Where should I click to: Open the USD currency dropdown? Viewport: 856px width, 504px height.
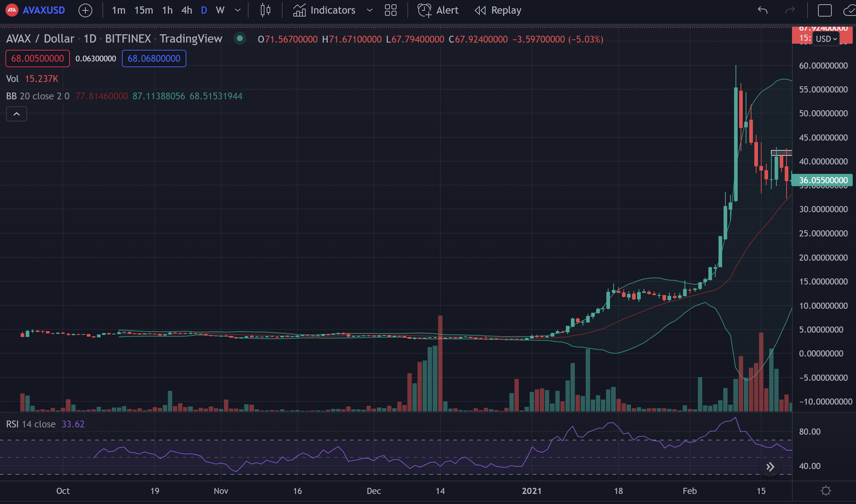pos(826,39)
